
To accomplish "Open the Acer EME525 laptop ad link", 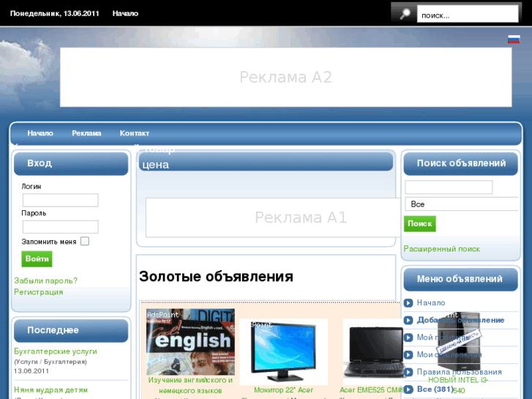I will pos(372,390).
